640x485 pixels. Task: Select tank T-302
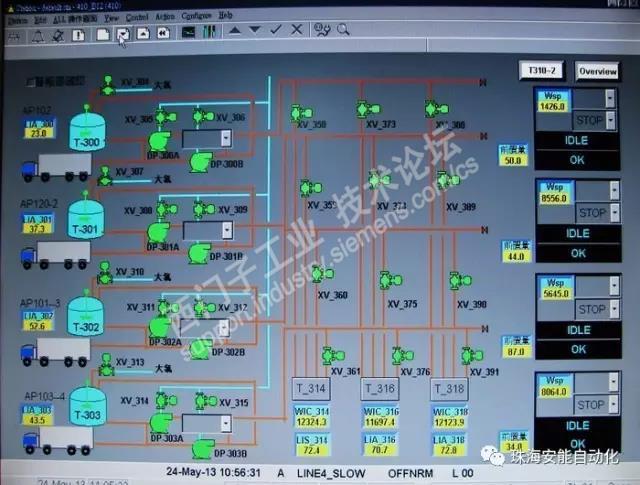[86, 314]
